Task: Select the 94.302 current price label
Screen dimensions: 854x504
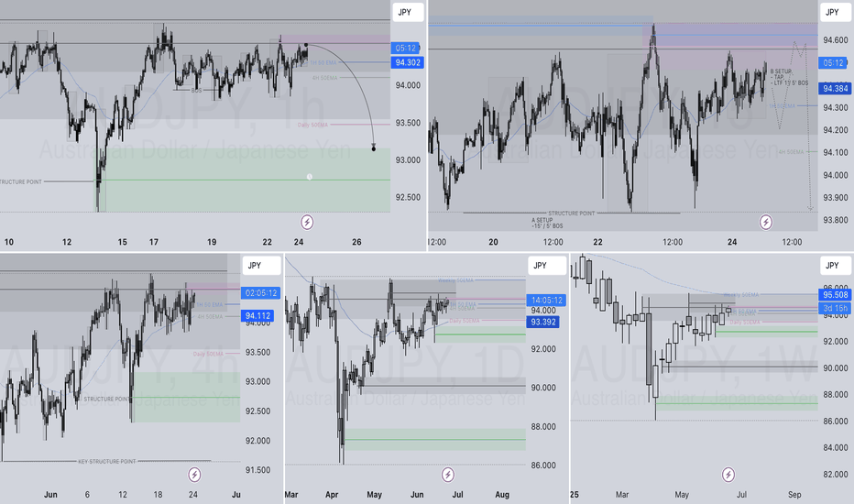Action: [408, 62]
